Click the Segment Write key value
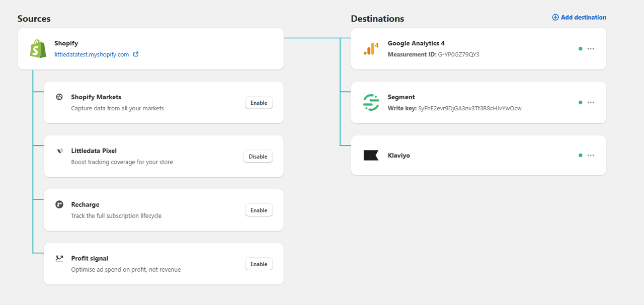Screen dimensions: 644x305 coord(469,108)
